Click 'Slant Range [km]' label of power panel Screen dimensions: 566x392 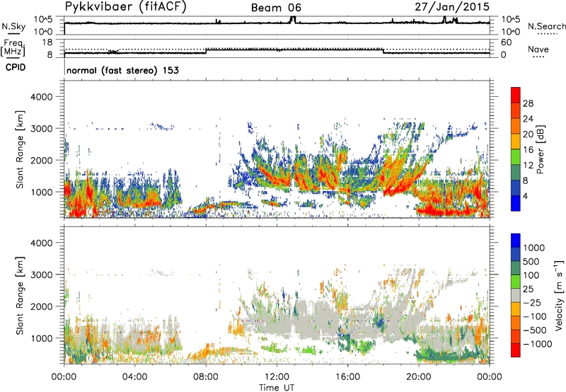pos(20,149)
